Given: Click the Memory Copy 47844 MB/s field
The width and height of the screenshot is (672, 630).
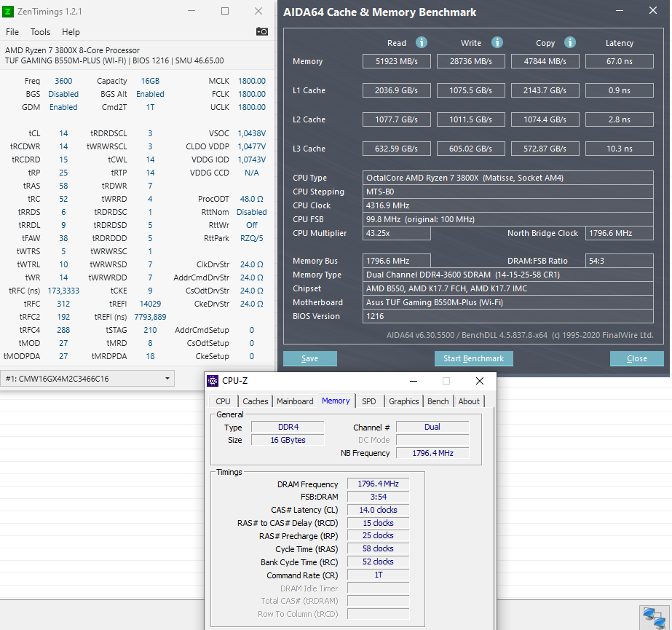Looking at the screenshot, I should pos(545,61).
